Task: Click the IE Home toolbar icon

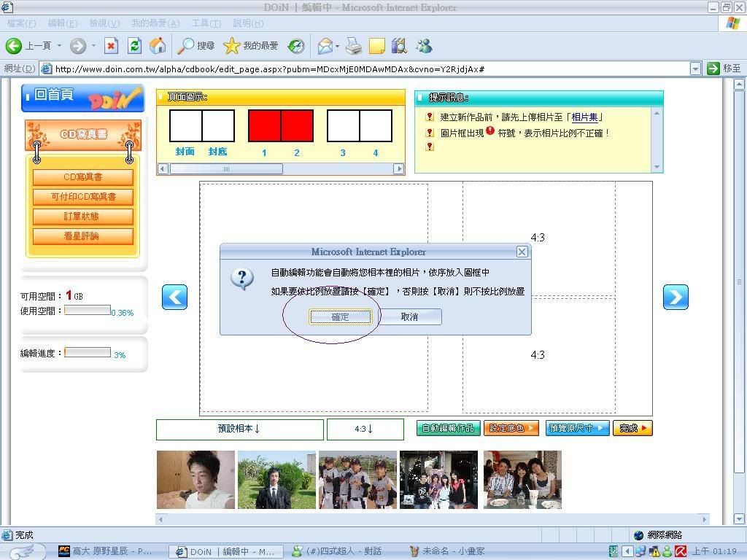Action: point(157,46)
